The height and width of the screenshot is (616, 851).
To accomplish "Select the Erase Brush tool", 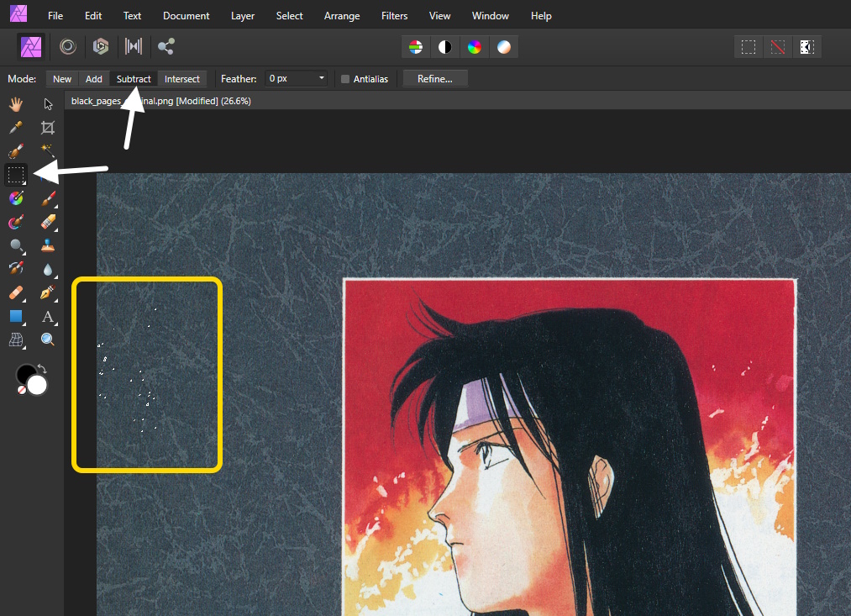I will [x=48, y=222].
